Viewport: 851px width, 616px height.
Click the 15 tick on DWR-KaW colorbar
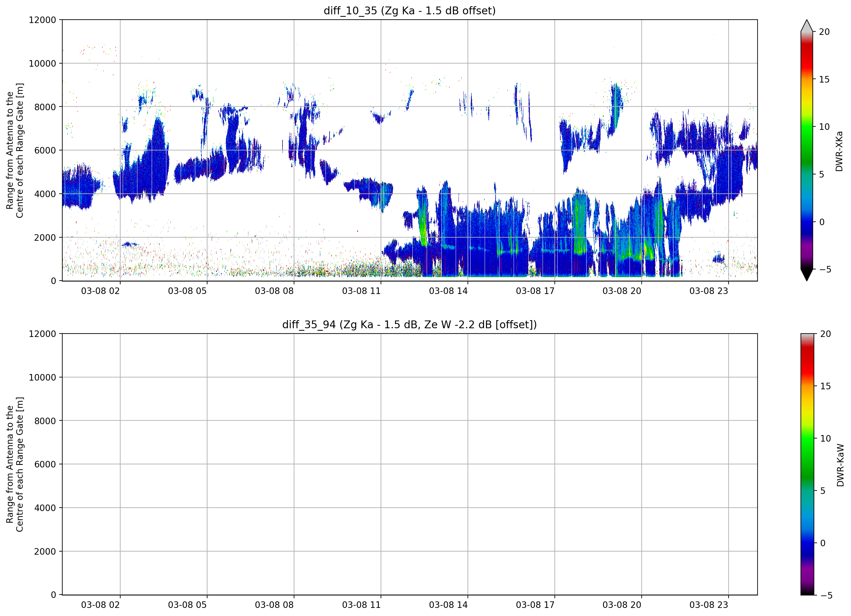(825, 386)
